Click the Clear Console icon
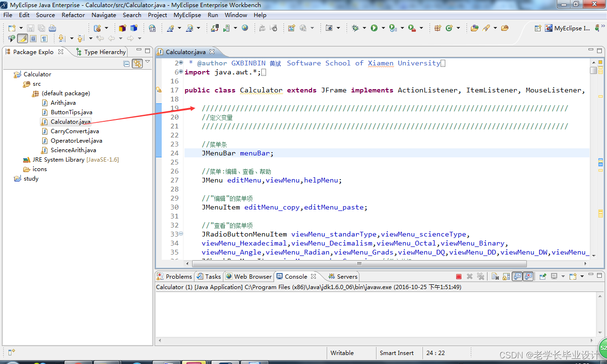Viewport: 607px width, 364px height. click(x=495, y=276)
